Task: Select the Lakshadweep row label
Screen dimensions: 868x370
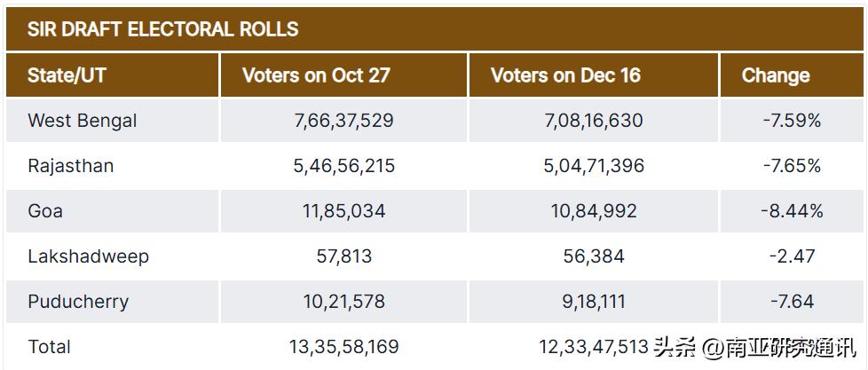Action: (88, 256)
